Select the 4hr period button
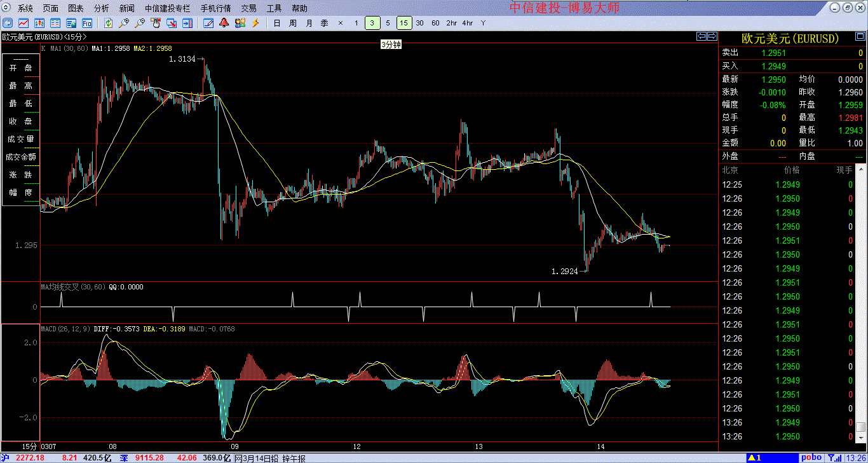 (x=468, y=24)
